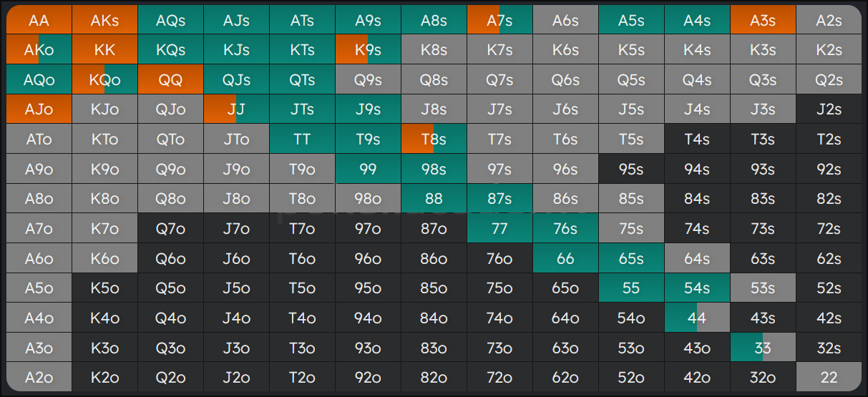Image resolution: width=868 pixels, height=397 pixels.
Task: Click the QQ pocket pair cell
Action: [x=171, y=80]
